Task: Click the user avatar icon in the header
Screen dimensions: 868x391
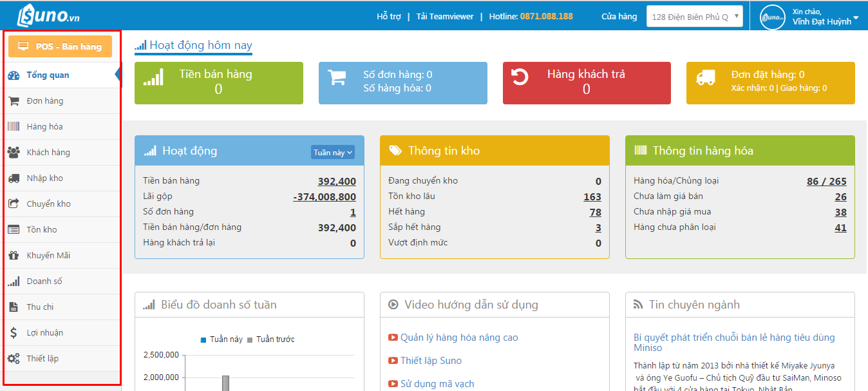Action: tap(773, 17)
